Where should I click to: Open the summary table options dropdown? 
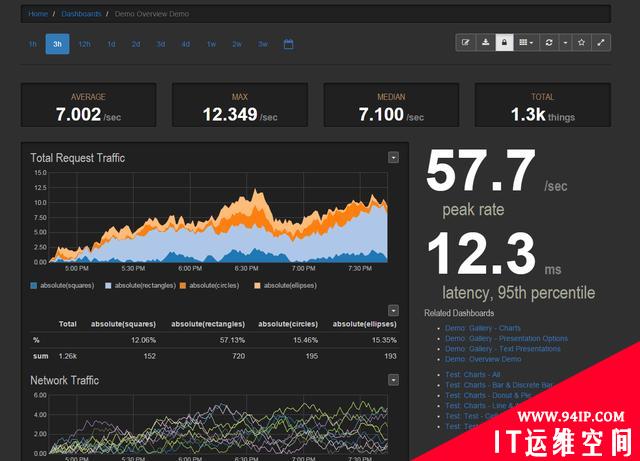393,311
